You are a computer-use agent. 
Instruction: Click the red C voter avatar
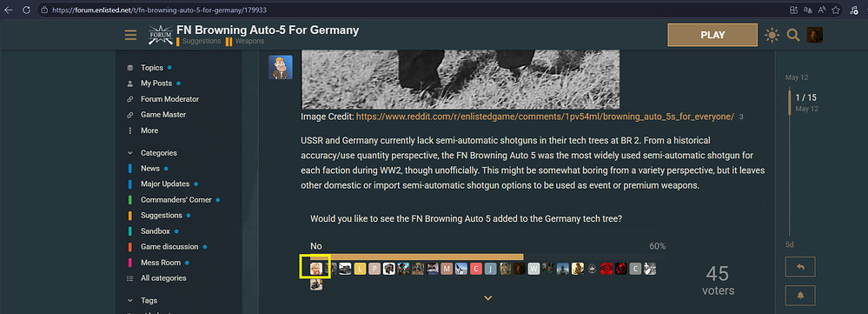pos(476,269)
